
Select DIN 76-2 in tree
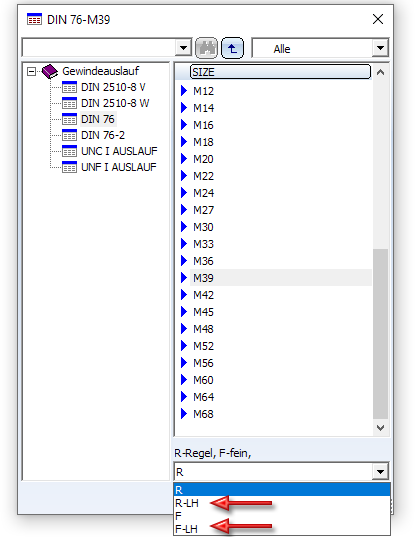point(103,135)
